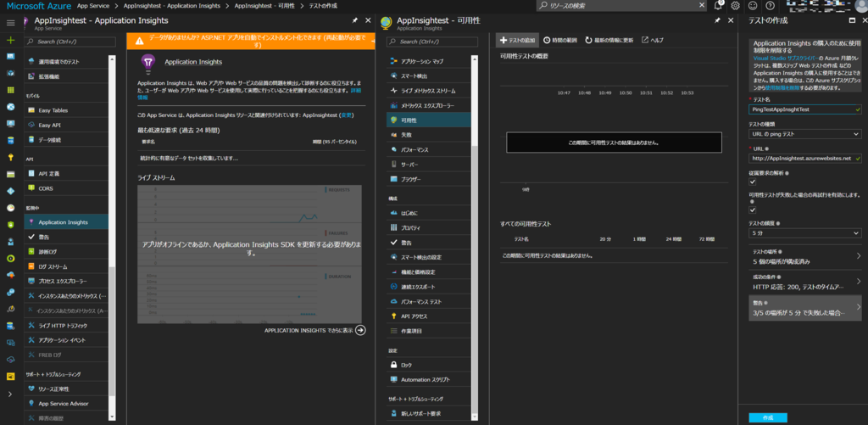Pin the 可用性 blade
The width and height of the screenshot is (868, 425).
717,20
